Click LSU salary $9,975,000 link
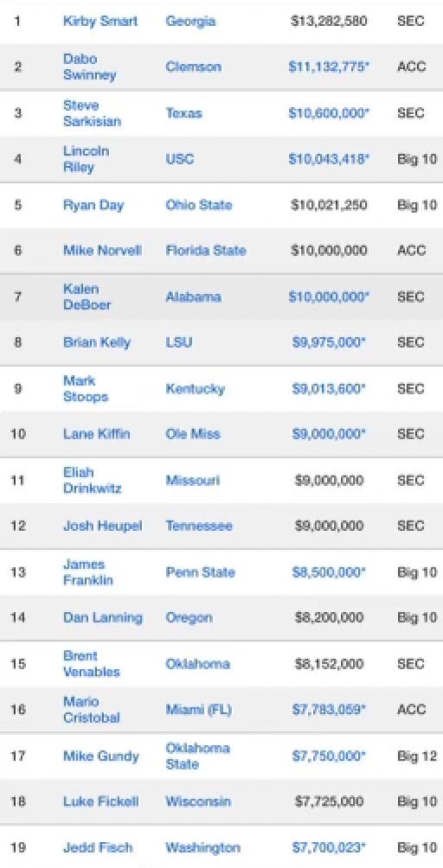This screenshot has width=443, height=868. click(x=329, y=342)
